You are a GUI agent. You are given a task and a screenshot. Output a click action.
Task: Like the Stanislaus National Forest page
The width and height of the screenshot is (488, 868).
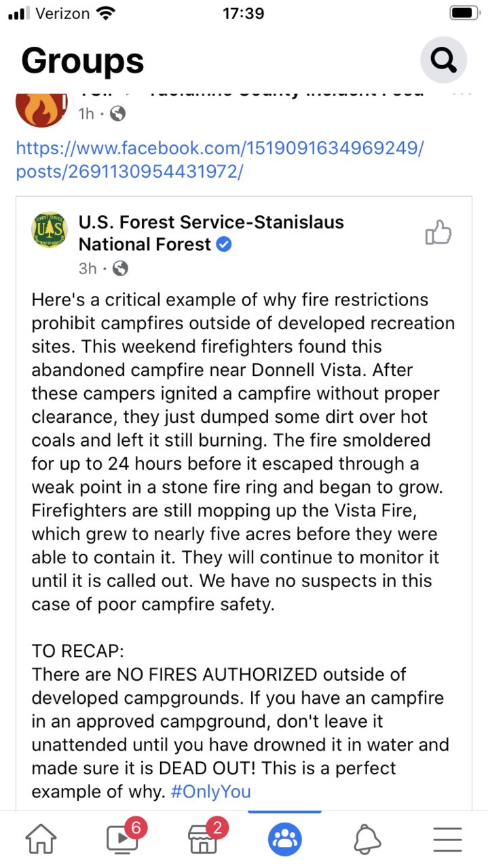(438, 233)
